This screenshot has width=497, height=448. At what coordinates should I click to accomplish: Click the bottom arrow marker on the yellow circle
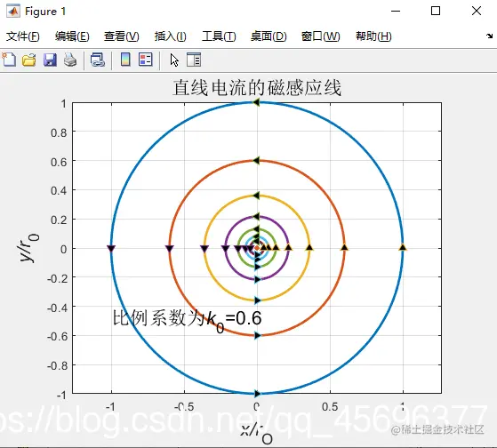257,300
